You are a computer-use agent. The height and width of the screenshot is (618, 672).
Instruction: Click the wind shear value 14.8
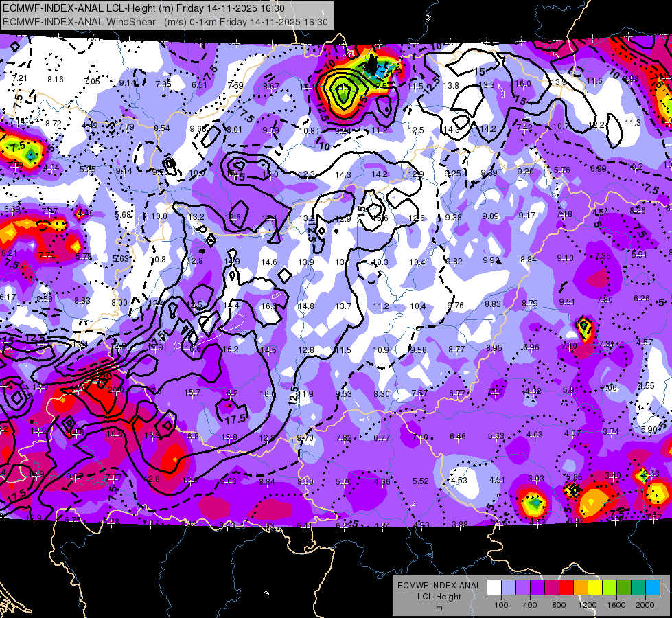306,306
